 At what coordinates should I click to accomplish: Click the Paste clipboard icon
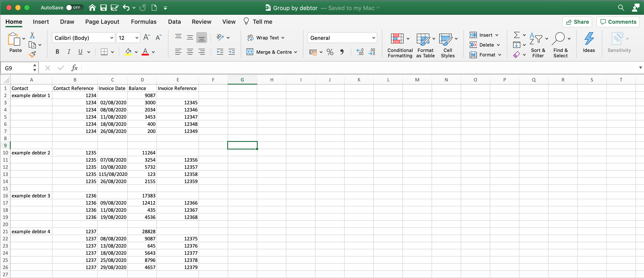(x=14, y=39)
